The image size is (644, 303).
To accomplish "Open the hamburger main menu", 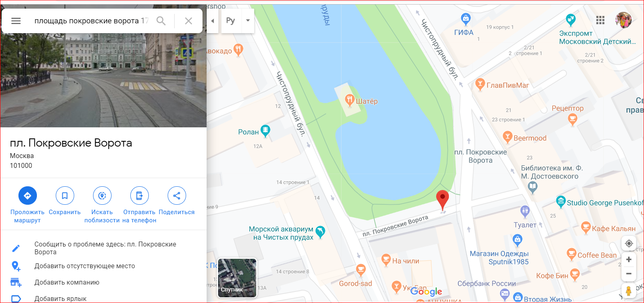I will [16, 21].
